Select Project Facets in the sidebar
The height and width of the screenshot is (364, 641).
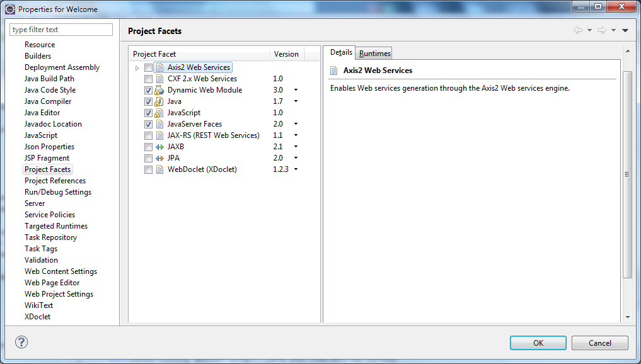[47, 169]
